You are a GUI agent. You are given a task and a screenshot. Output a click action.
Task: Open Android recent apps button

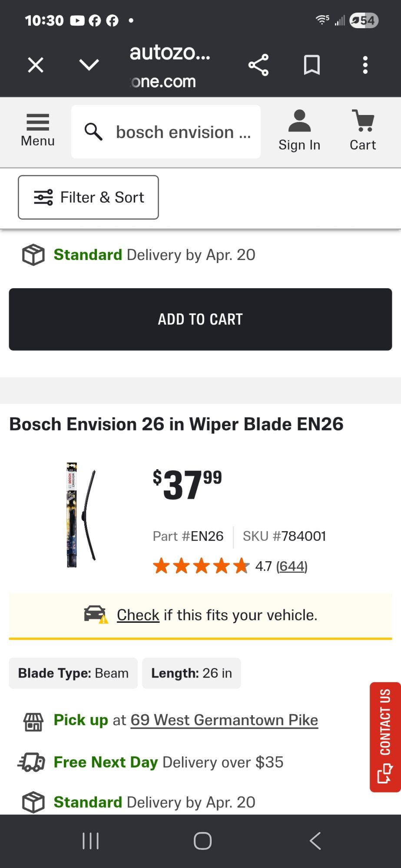91,841
